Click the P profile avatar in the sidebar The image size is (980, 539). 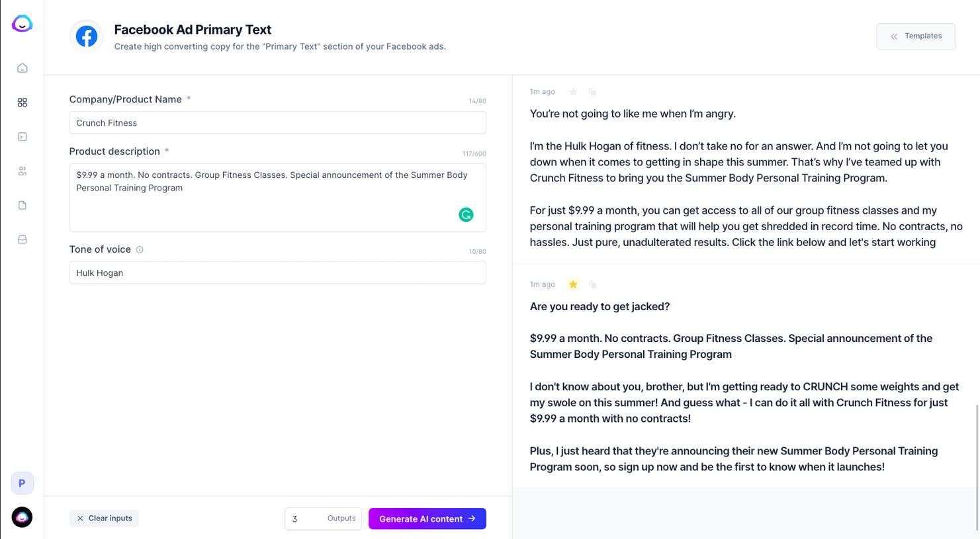(x=22, y=483)
